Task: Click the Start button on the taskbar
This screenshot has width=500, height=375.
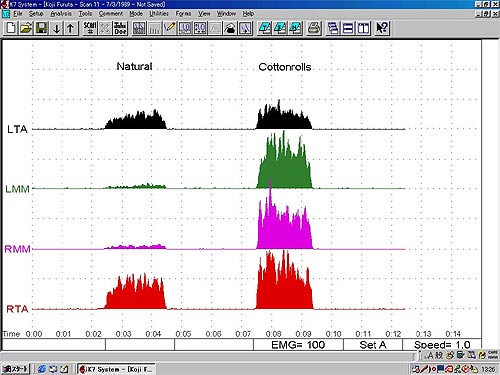Action: [x=15, y=369]
